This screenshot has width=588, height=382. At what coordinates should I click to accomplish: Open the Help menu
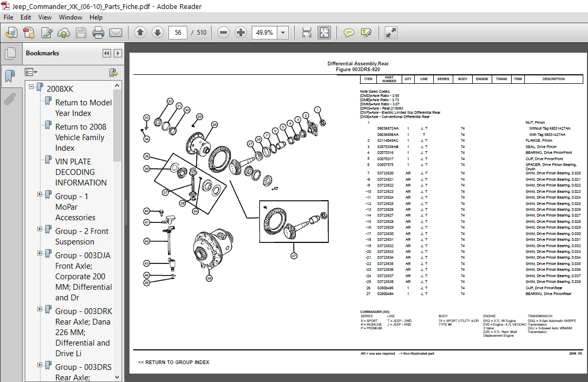[96, 17]
